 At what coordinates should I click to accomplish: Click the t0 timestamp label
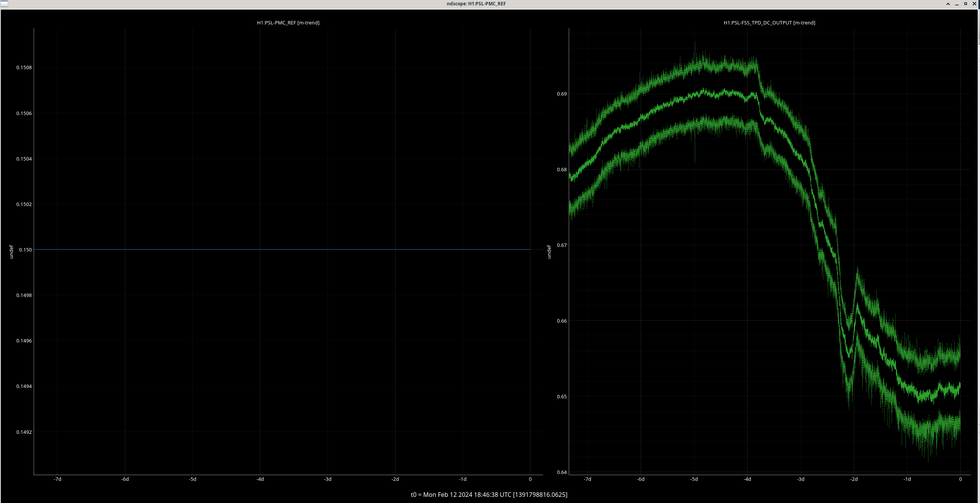(489, 495)
